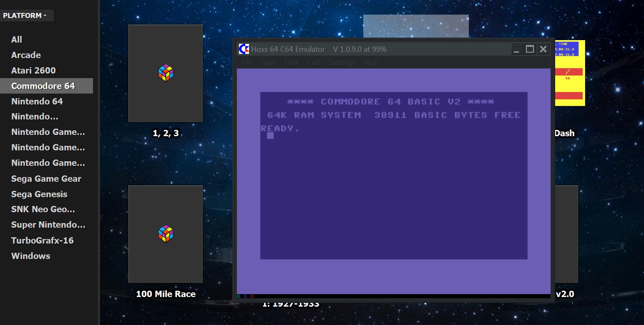Image resolution: width=644 pixels, height=325 pixels.
Task: Select the Sega Game Gear platform
Action: tap(46, 178)
